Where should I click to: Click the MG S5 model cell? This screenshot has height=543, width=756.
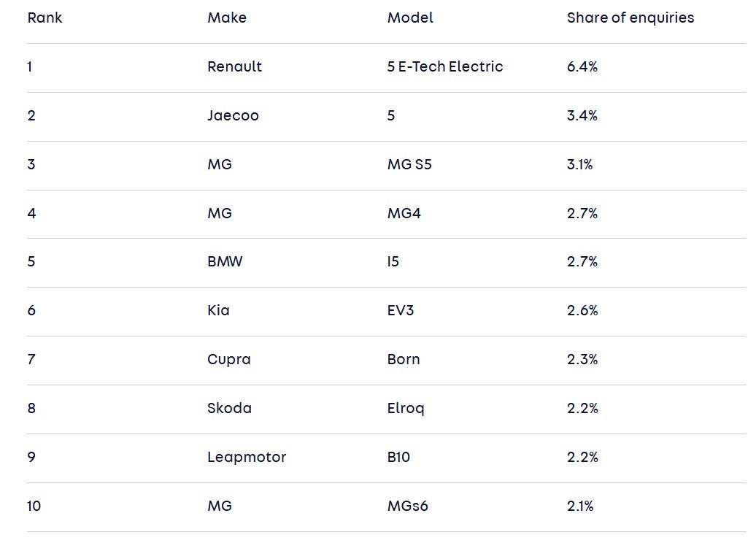tap(409, 164)
